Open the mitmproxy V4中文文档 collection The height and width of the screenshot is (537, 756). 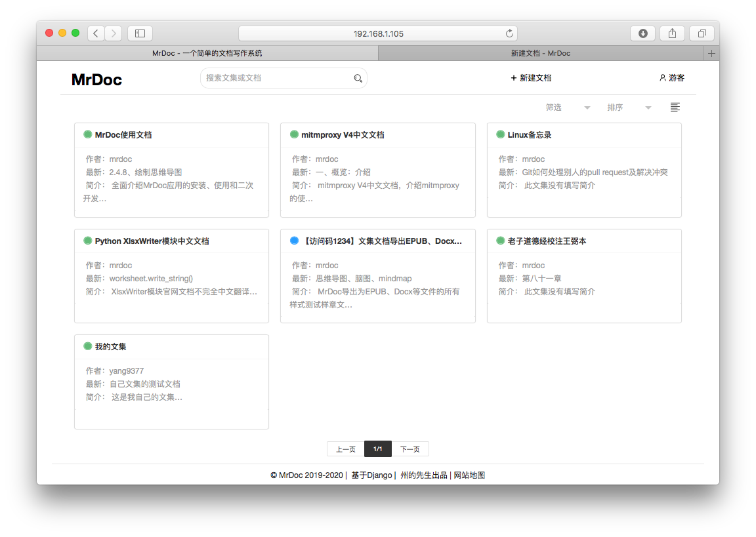pyautogui.click(x=343, y=135)
